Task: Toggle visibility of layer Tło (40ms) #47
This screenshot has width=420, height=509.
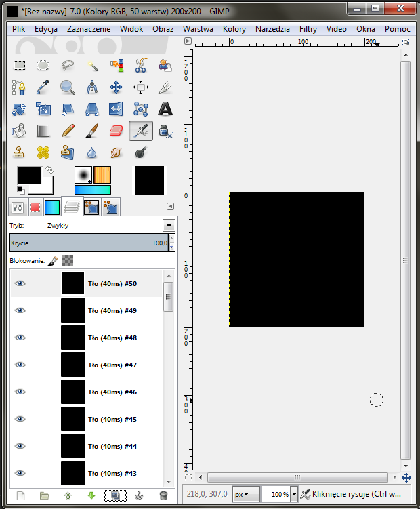Action: [x=20, y=365]
